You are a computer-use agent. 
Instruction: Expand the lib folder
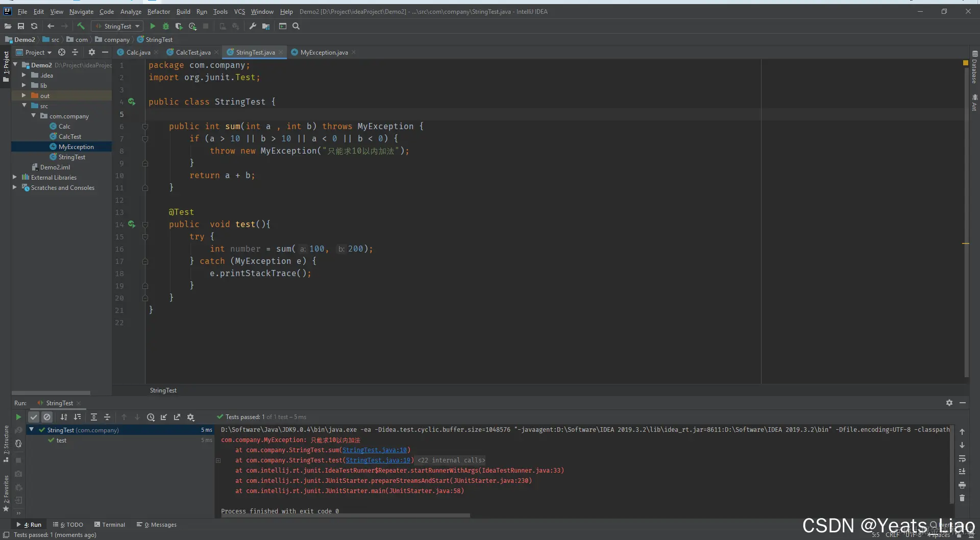(x=24, y=85)
